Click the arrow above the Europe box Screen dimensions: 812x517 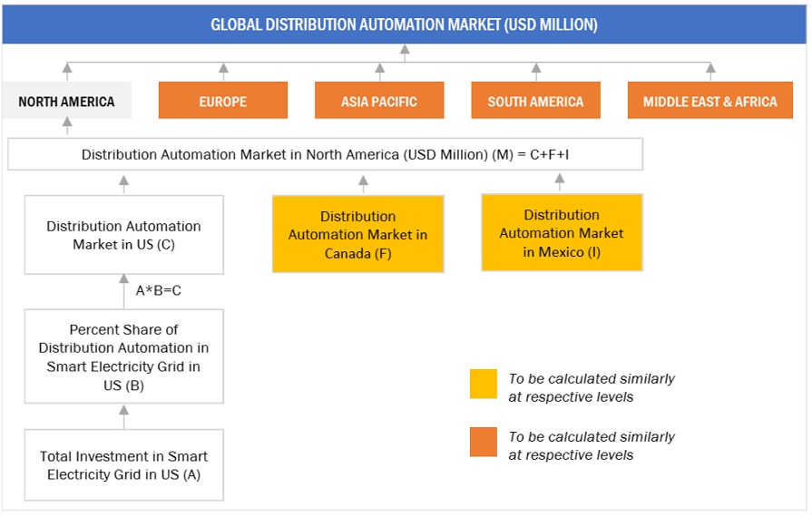[x=223, y=71]
